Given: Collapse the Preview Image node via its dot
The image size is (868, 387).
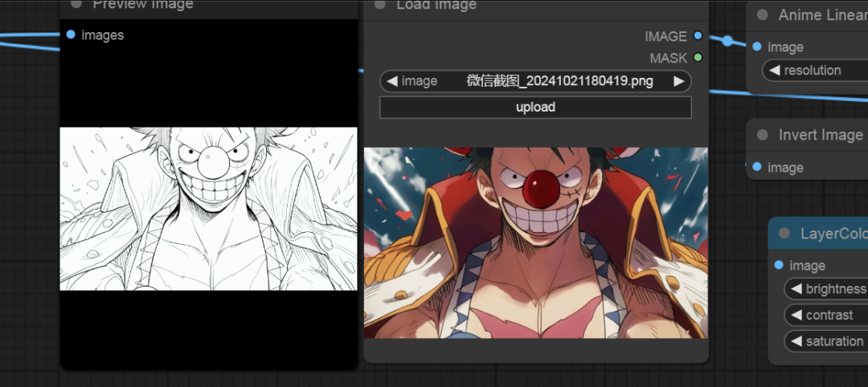Looking at the screenshot, I should 76,4.
